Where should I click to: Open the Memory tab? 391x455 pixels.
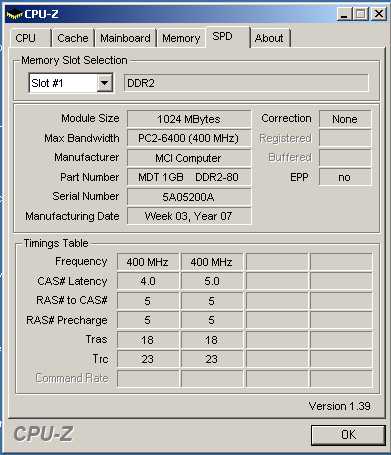click(181, 38)
